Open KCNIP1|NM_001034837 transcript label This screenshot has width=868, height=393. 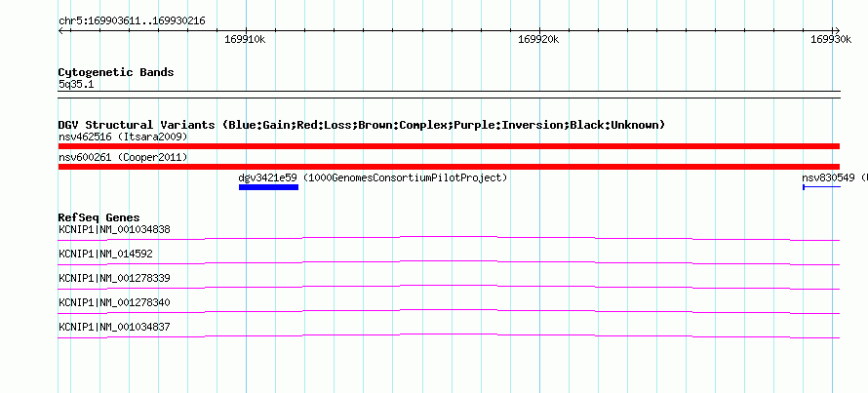click(114, 327)
